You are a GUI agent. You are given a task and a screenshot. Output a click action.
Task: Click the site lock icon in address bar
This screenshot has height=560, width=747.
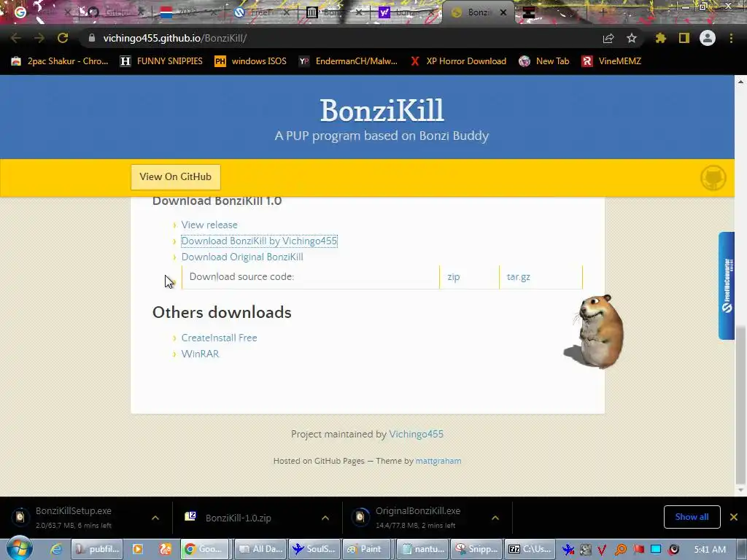(x=92, y=38)
